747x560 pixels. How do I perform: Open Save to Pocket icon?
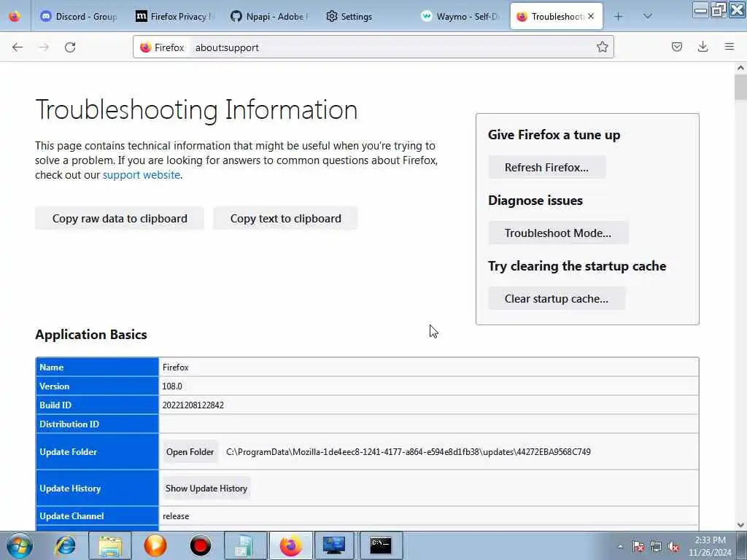click(x=676, y=47)
